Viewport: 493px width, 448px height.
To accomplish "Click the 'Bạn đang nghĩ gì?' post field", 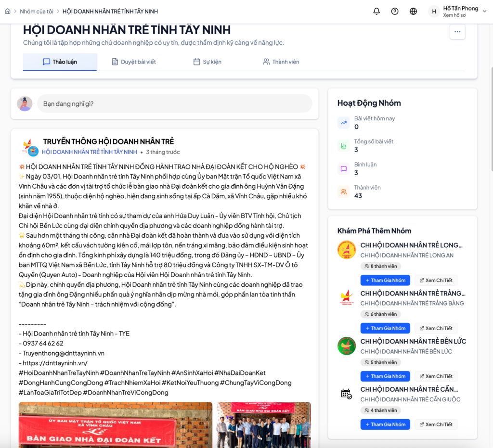I will tap(174, 103).
